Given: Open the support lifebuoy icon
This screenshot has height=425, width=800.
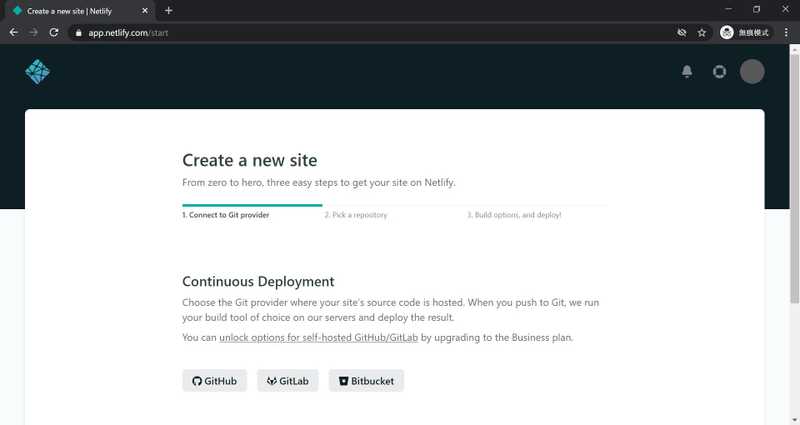Looking at the screenshot, I should (x=719, y=71).
